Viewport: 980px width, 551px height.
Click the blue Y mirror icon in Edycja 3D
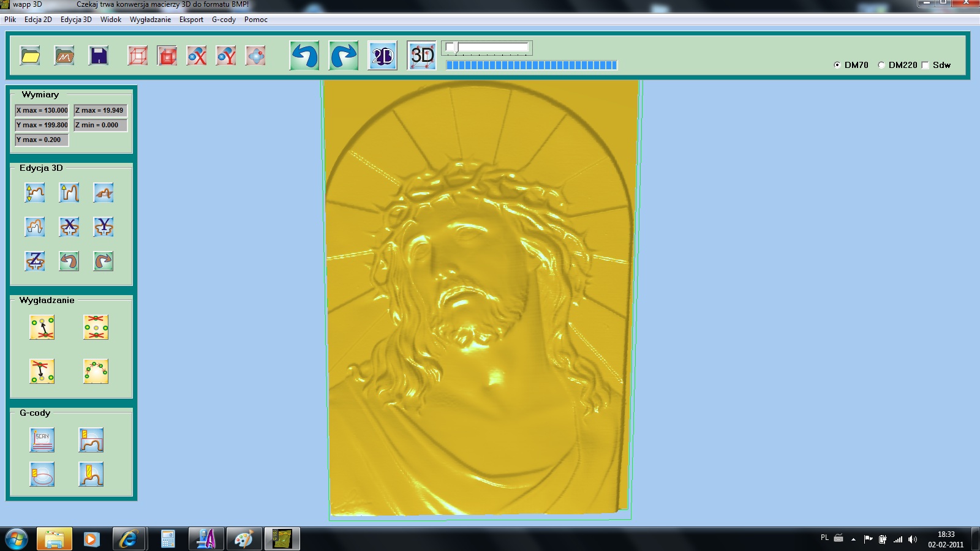click(x=104, y=227)
